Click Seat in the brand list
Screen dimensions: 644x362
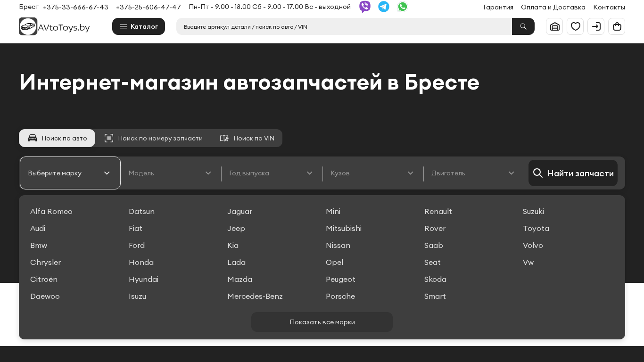point(432,262)
